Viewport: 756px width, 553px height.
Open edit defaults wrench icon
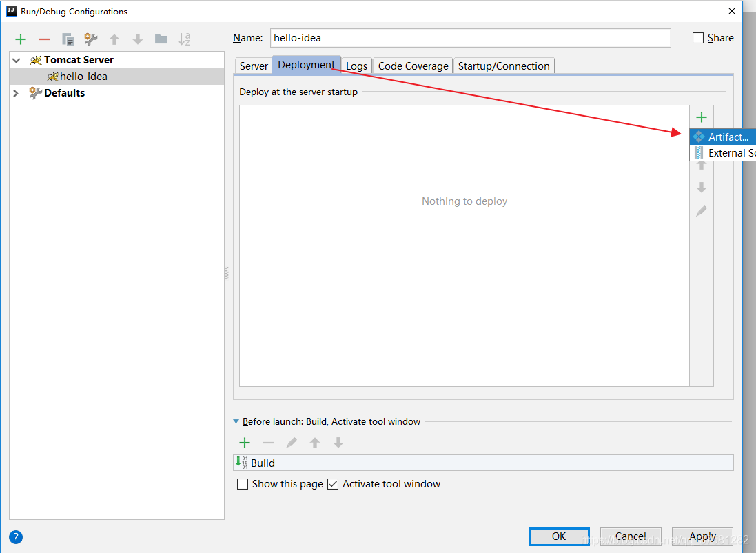coord(91,39)
